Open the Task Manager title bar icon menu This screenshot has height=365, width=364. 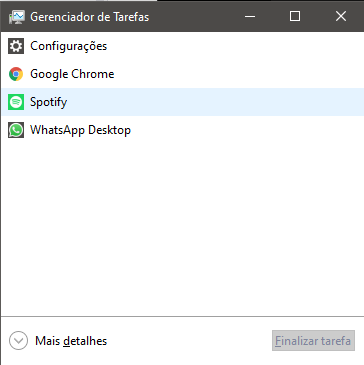[x=16, y=17]
